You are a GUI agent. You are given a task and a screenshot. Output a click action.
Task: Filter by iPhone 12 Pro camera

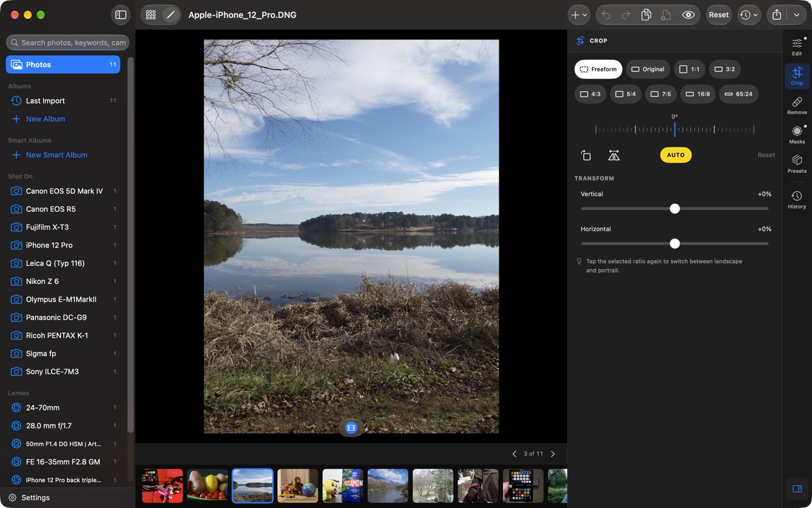click(x=63, y=245)
